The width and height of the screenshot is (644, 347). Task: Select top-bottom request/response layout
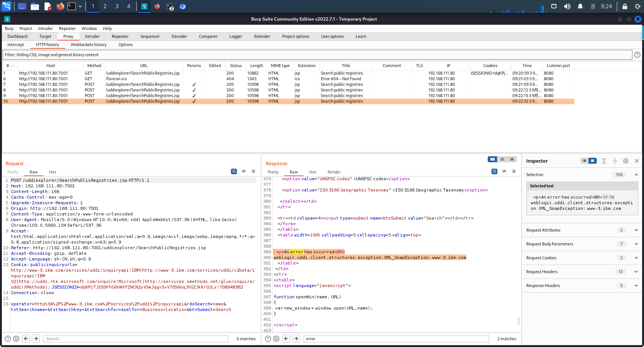click(502, 159)
